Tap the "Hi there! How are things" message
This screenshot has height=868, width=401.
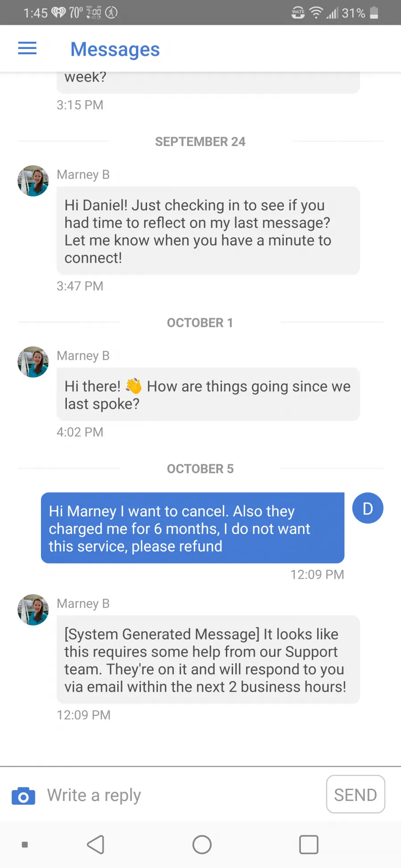coord(208,395)
